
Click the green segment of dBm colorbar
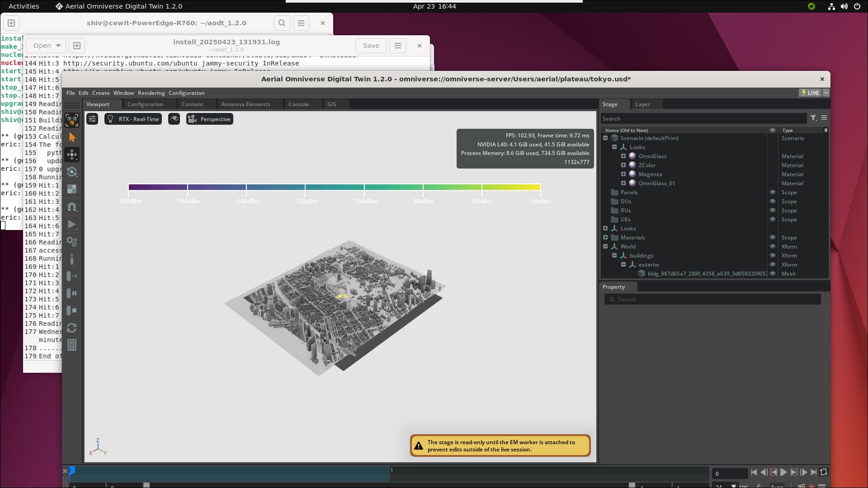(x=452, y=187)
